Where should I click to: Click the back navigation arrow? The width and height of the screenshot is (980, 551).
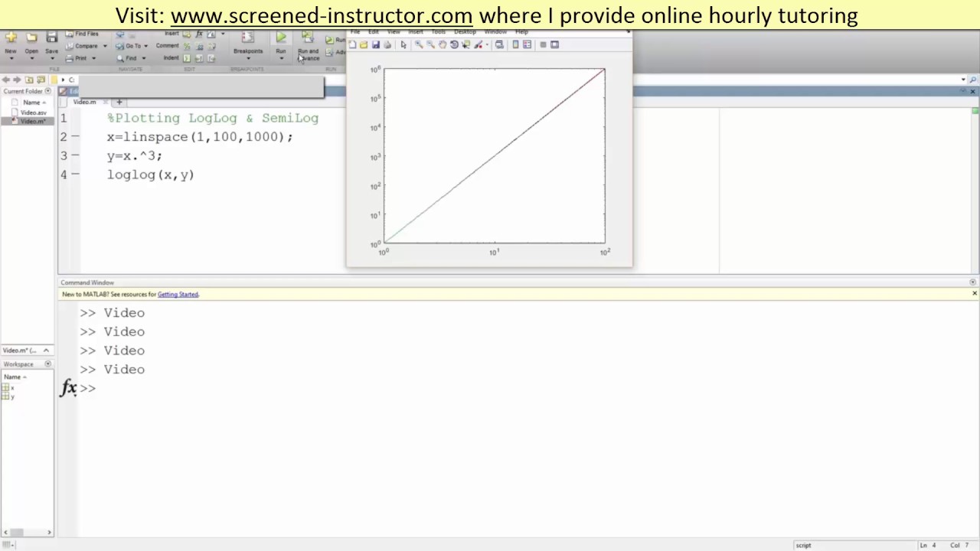click(6, 80)
